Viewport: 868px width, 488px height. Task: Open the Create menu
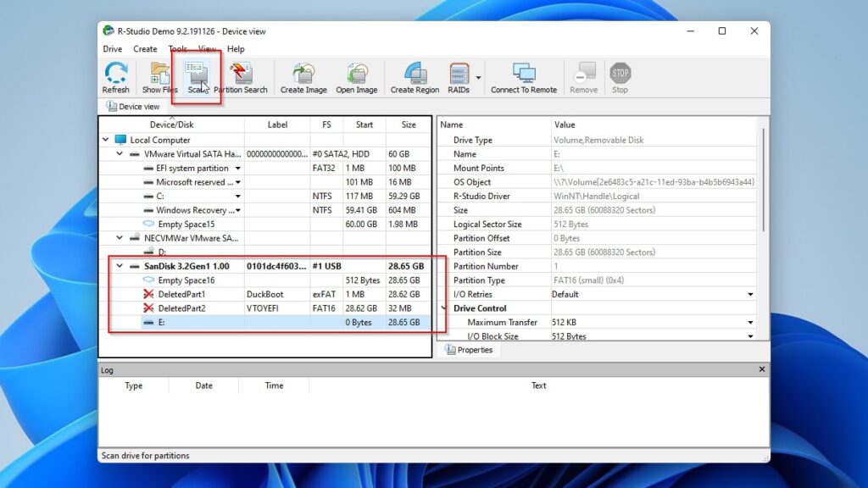pos(145,48)
